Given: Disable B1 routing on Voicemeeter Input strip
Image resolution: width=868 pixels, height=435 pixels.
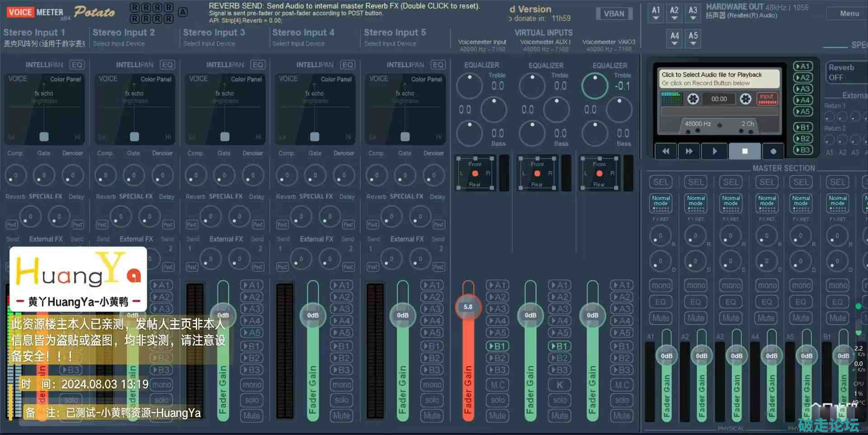Looking at the screenshot, I should pos(497,346).
